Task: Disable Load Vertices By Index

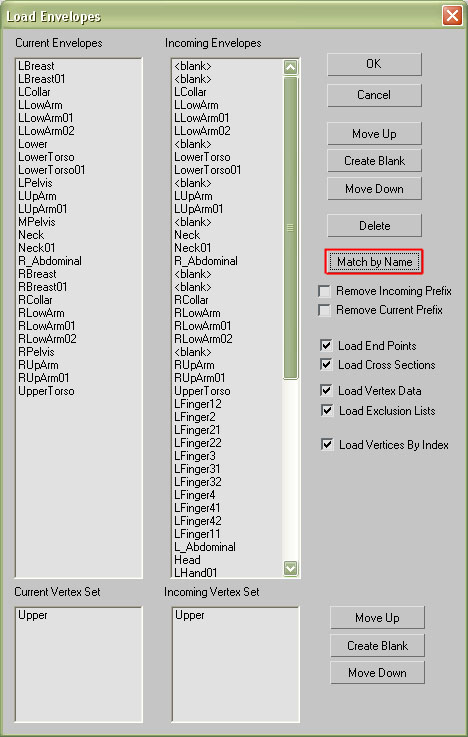Action: tap(327, 444)
